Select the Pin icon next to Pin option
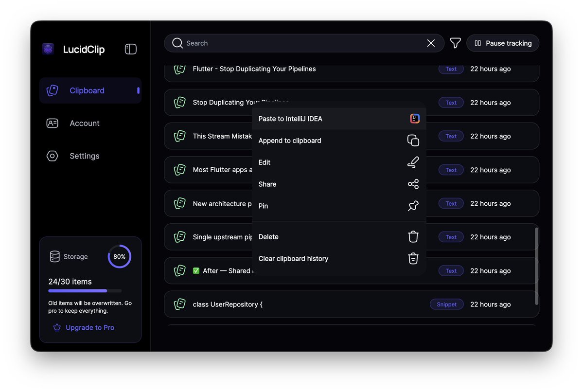Image resolution: width=583 pixels, height=392 pixels. click(x=413, y=206)
